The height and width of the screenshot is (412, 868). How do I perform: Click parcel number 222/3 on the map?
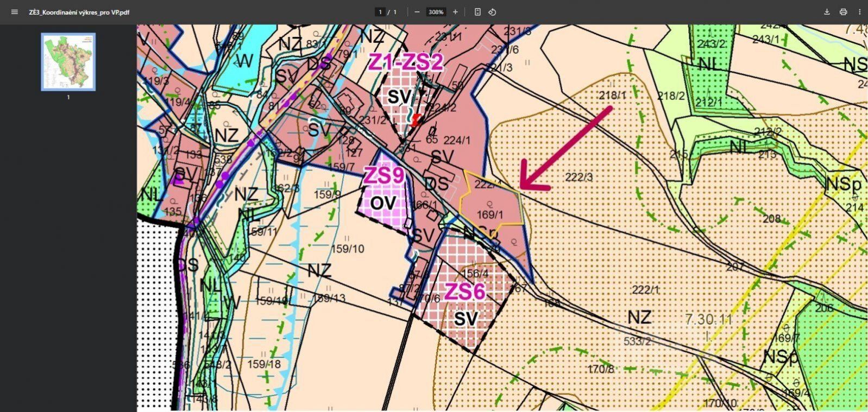[x=579, y=178]
